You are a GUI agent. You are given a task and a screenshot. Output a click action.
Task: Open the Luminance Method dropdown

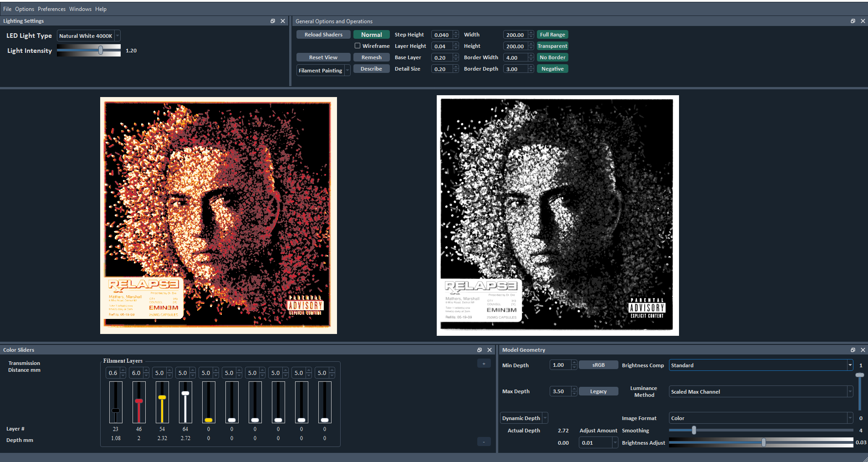[759, 391]
